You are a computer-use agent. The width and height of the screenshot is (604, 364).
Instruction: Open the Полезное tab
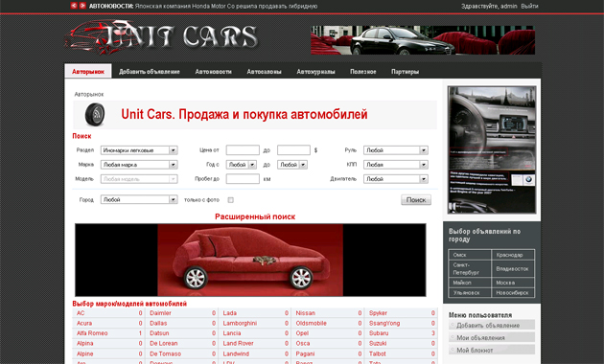click(x=362, y=72)
